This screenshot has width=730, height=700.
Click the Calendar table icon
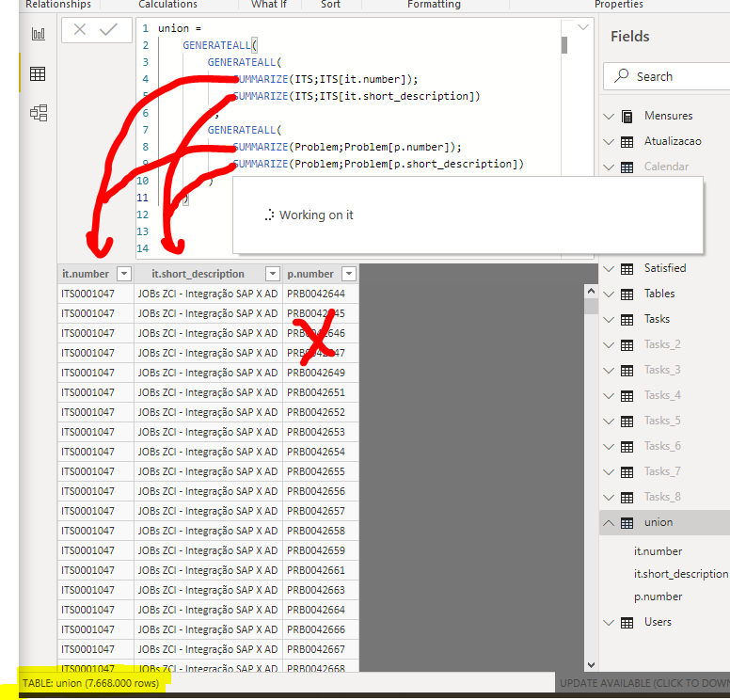(627, 167)
